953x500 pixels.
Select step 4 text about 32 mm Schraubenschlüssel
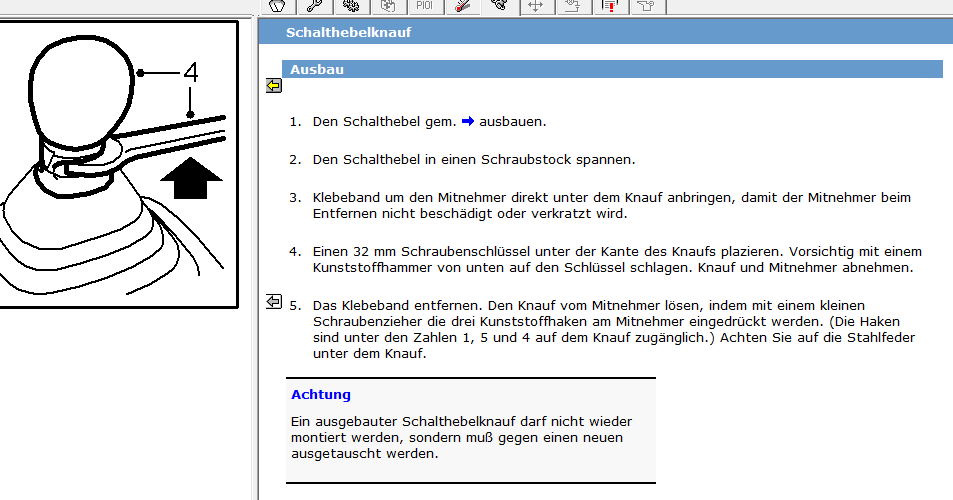618,259
